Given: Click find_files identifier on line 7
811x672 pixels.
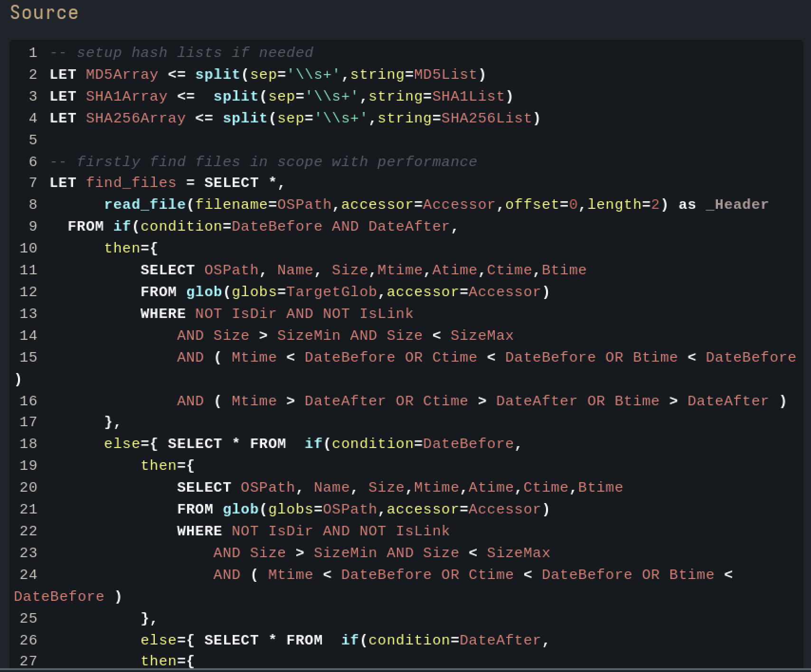Looking at the screenshot, I should click(x=131, y=183).
